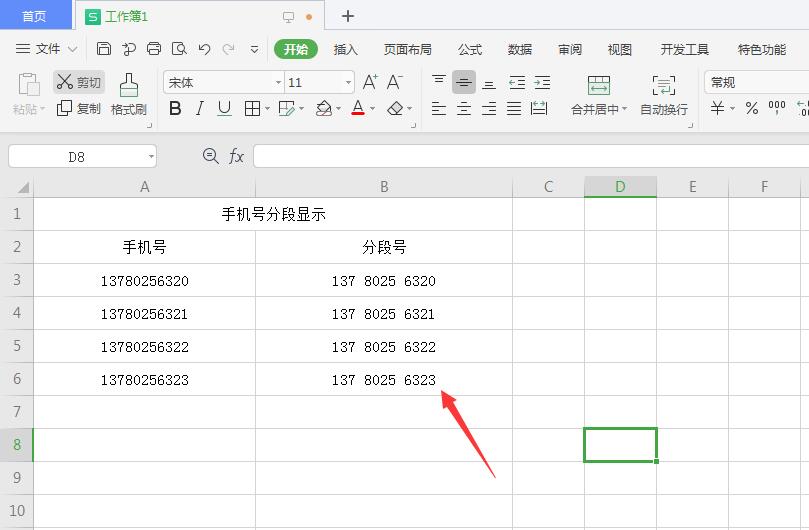The width and height of the screenshot is (809, 530).
Task: Toggle middle vertical alignment
Action: pyautogui.click(x=464, y=82)
